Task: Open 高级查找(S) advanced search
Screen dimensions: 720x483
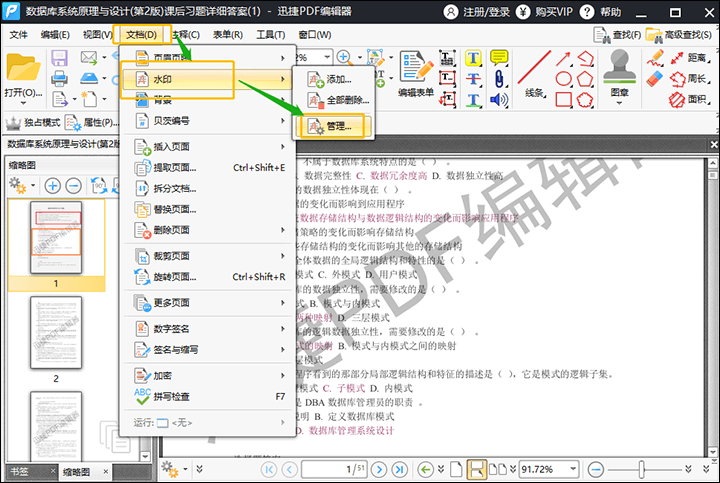Action: click(x=679, y=35)
